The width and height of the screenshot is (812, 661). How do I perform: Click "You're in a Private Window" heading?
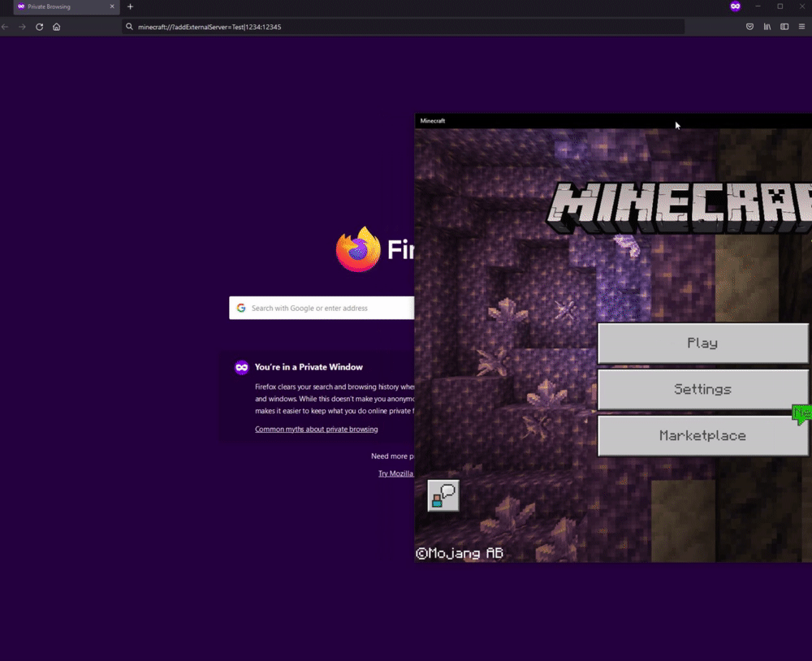pyautogui.click(x=309, y=367)
